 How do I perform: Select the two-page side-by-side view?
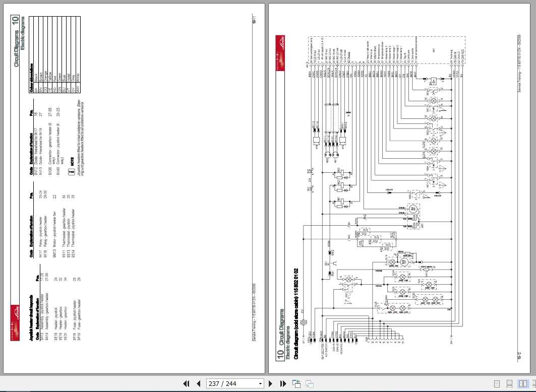click(523, 384)
